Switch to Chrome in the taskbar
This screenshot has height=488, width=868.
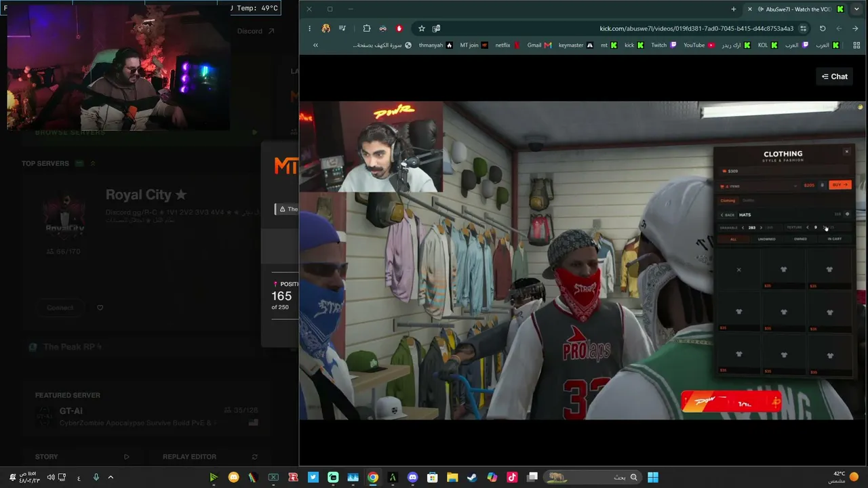(373, 477)
